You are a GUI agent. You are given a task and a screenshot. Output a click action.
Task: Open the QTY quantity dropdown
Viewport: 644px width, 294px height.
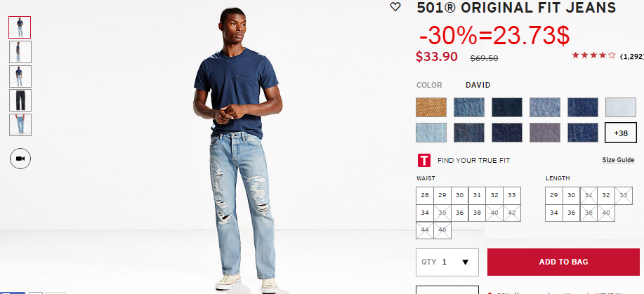coord(447,262)
